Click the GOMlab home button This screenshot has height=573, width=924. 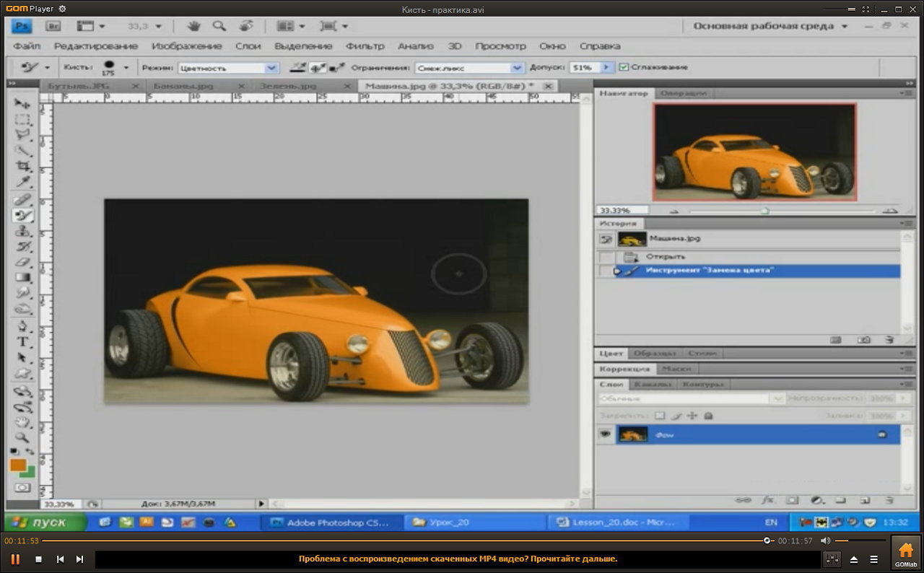pyautogui.click(x=905, y=554)
